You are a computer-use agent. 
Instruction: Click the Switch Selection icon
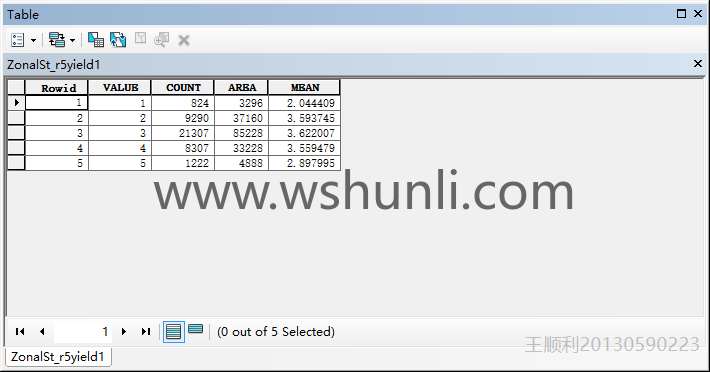coord(118,40)
